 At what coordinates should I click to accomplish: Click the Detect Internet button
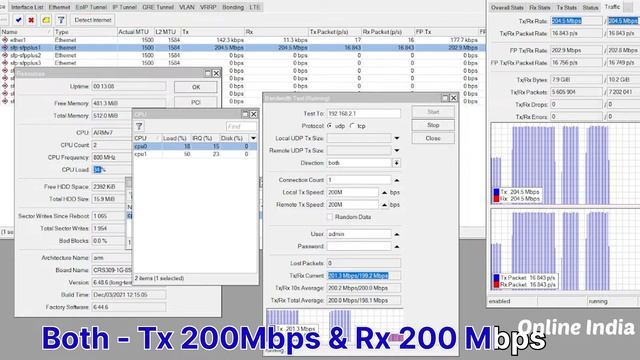(x=93, y=20)
